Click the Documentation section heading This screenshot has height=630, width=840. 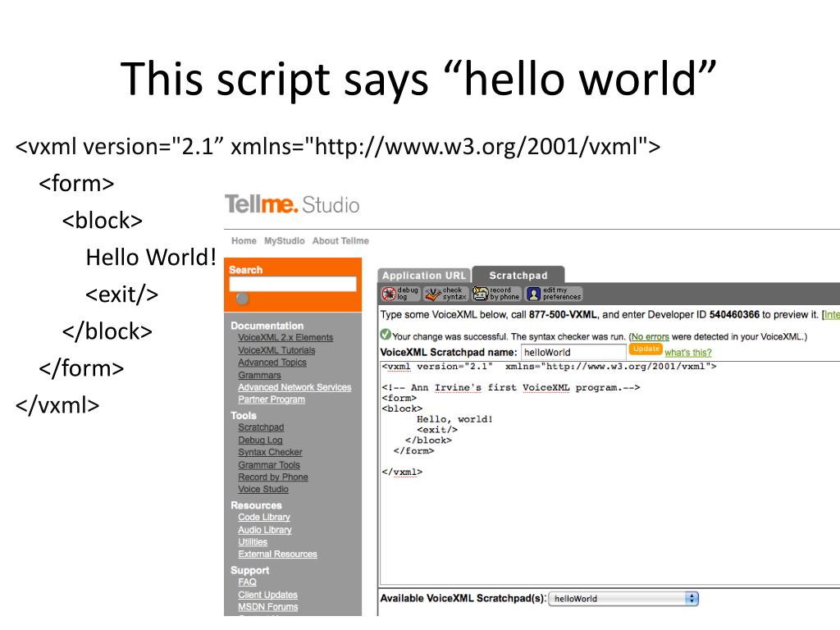coord(267,326)
